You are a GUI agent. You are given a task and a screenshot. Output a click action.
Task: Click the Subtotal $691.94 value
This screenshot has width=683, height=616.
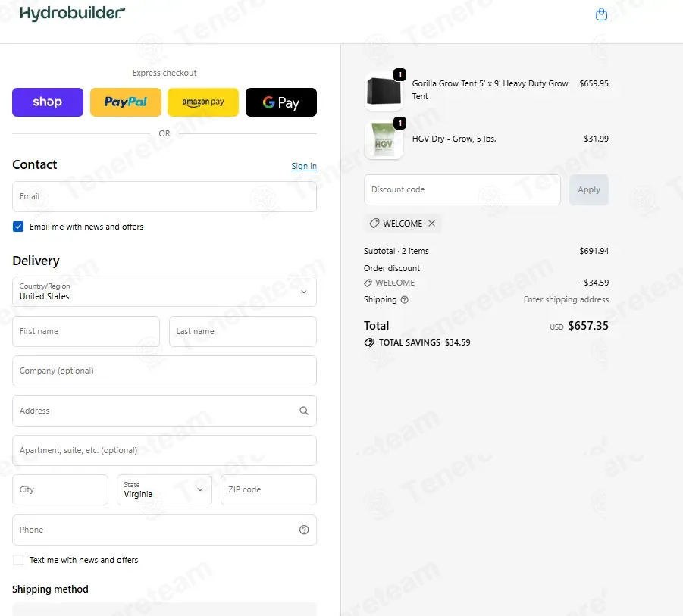[594, 251]
